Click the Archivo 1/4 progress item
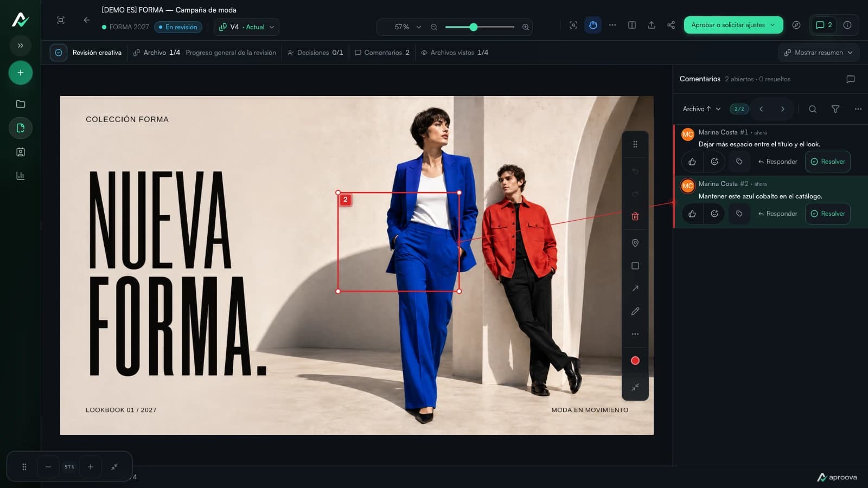Screen dimensions: 868x488 coord(157,53)
